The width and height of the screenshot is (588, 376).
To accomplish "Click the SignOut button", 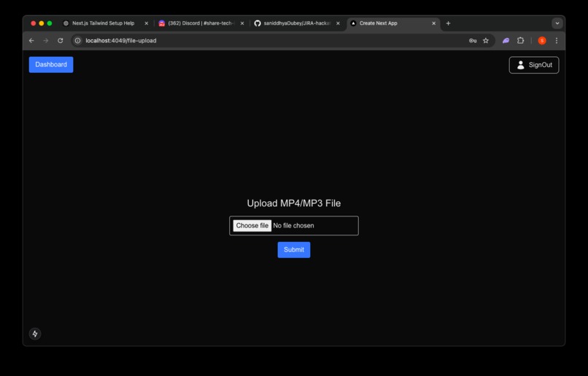I will (534, 65).
